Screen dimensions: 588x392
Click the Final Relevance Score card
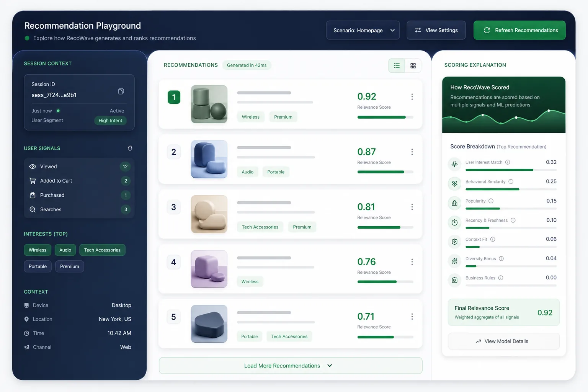coord(503,312)
